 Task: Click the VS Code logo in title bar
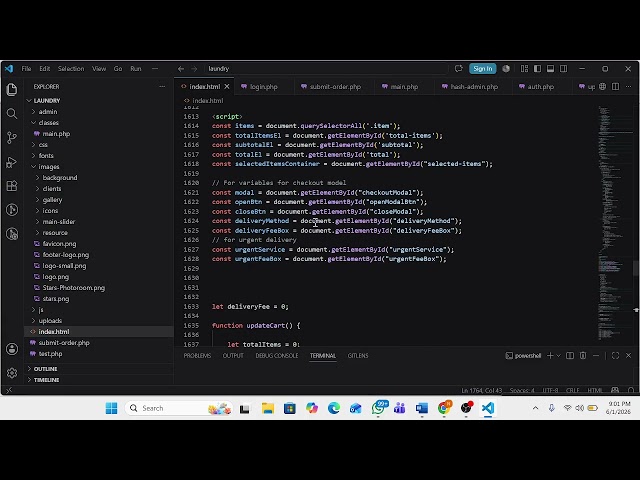coord(9,69)
